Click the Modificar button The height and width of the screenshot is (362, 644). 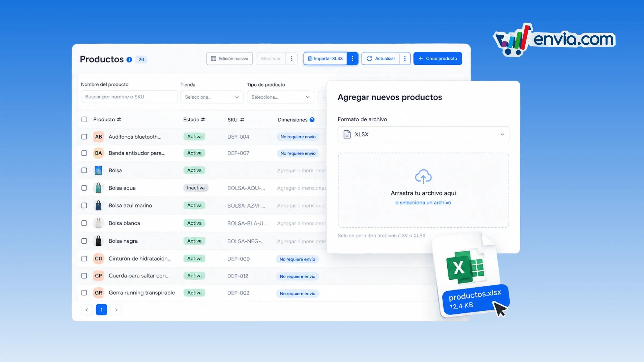(270, 58)
